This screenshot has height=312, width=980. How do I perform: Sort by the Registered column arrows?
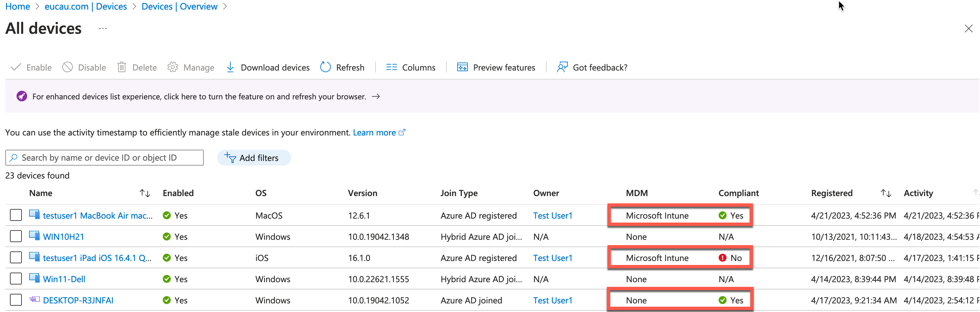click(886, 193)
